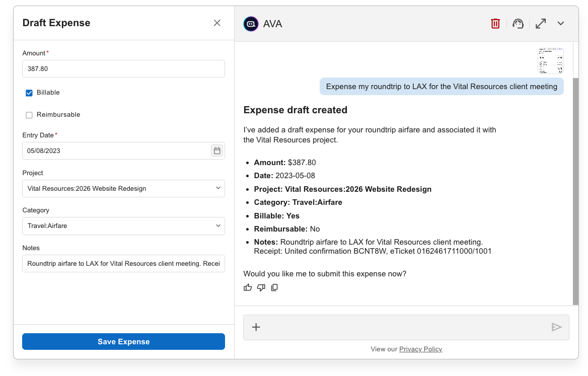Close the Draft Expense panel
This screenshot has height=376, width=588.
point(217,23)
